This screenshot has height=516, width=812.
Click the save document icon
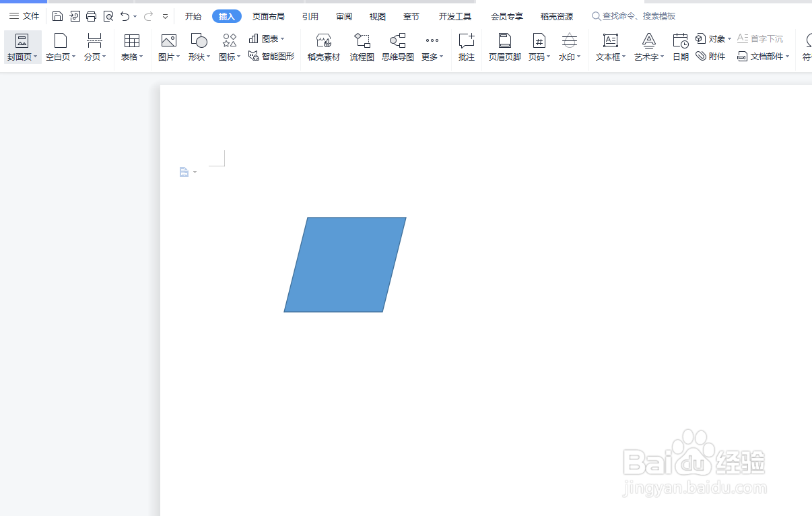point(58,16)
